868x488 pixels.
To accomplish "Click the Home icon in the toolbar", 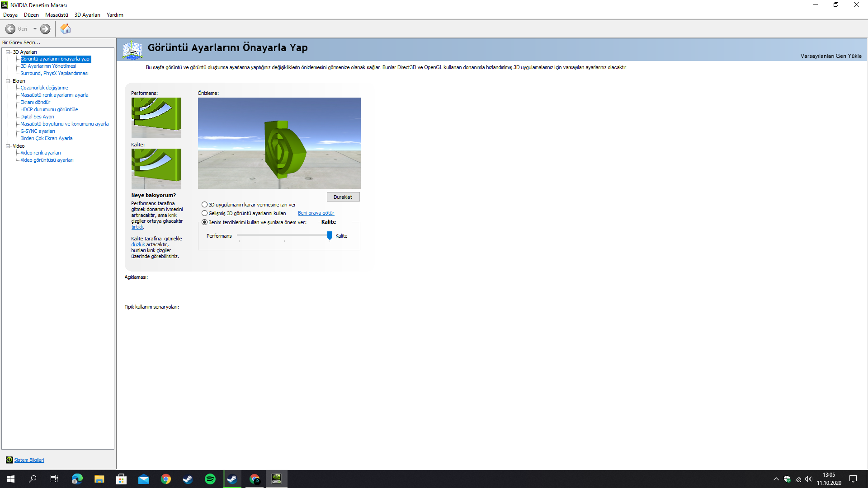I will (66, 29).
